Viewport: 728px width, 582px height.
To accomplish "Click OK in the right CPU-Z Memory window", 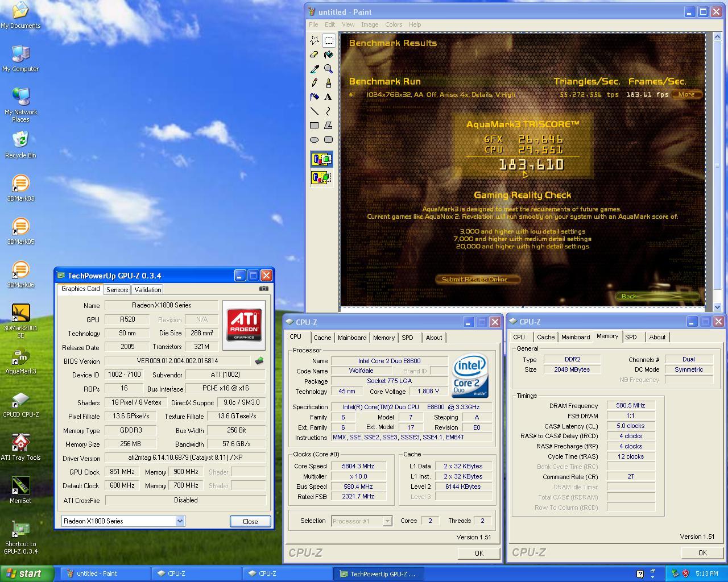I will click(702, 552).
